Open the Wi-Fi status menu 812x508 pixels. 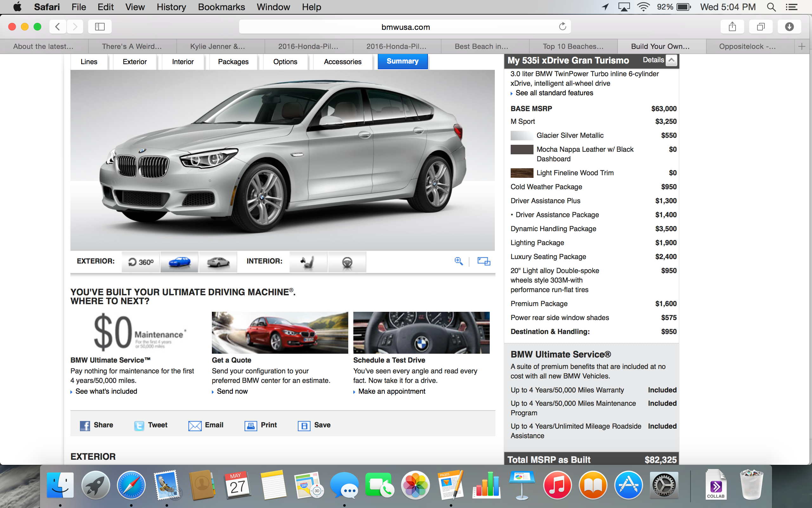coord(643,7)
